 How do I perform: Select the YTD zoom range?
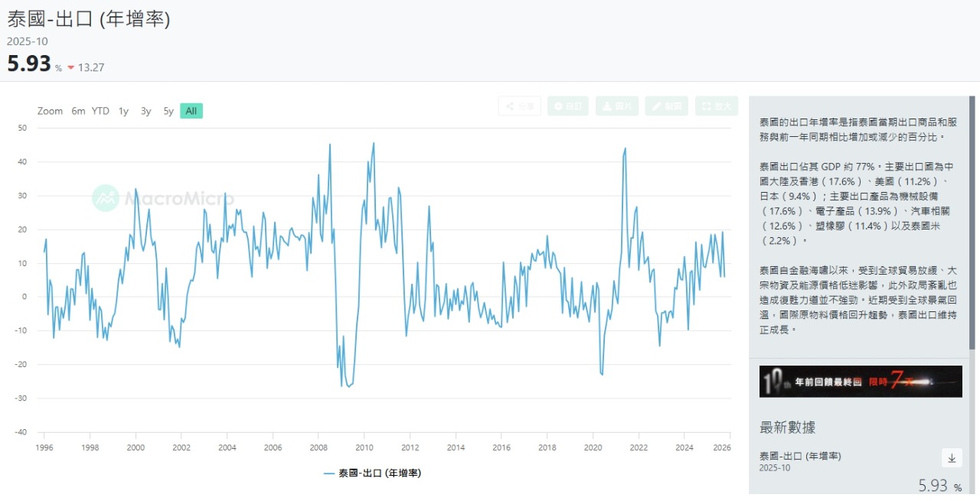(100, 111)
